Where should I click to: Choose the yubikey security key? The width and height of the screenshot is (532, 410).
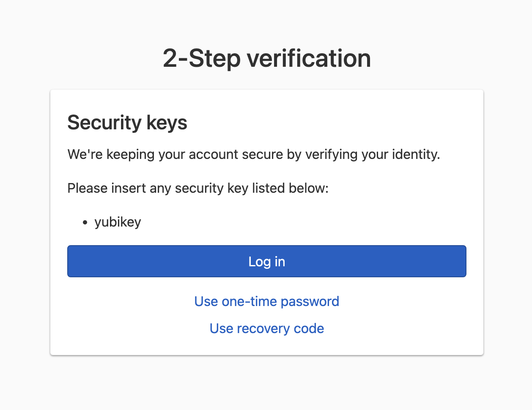118,222
